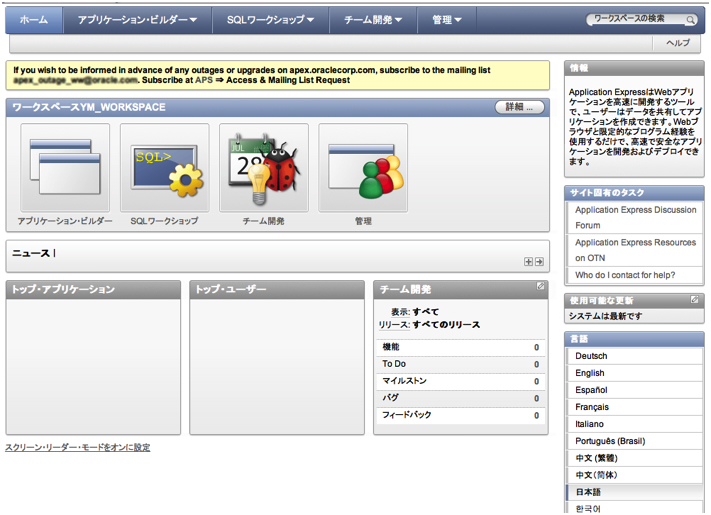Switch language to 中文 (繁體)

click(x=635, y=458)
